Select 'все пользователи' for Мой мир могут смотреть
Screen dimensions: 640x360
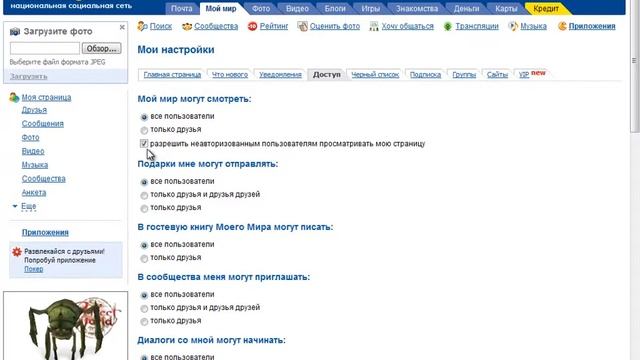pos(144,117)
